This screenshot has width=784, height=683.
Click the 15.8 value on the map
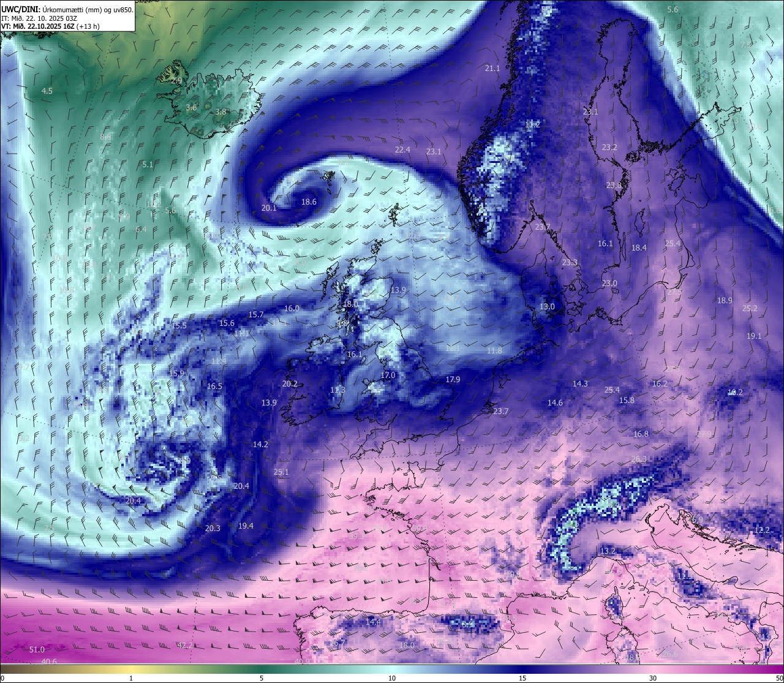tap(627, 400)
